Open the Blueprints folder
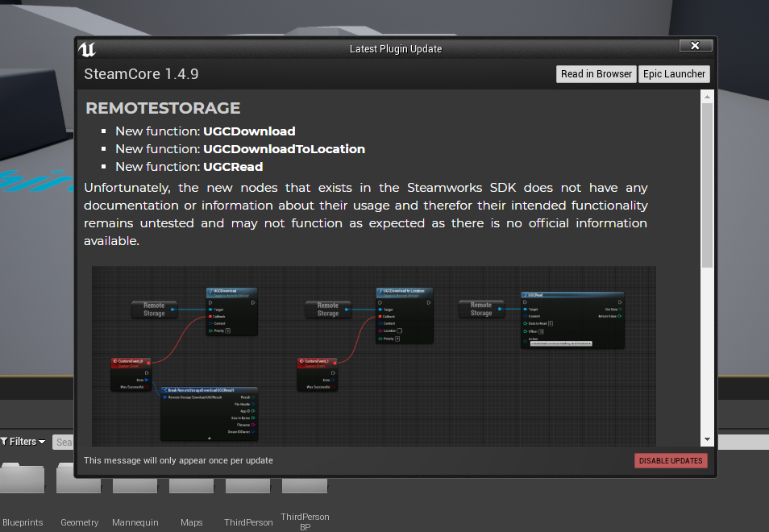This screenshot has width=769, height=532. coord(23,484)
